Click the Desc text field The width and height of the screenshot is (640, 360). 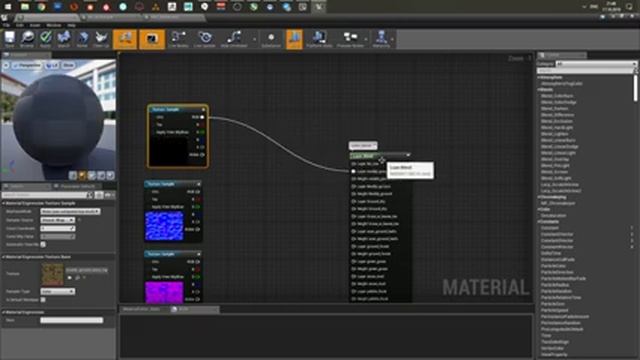click(71, 320)
